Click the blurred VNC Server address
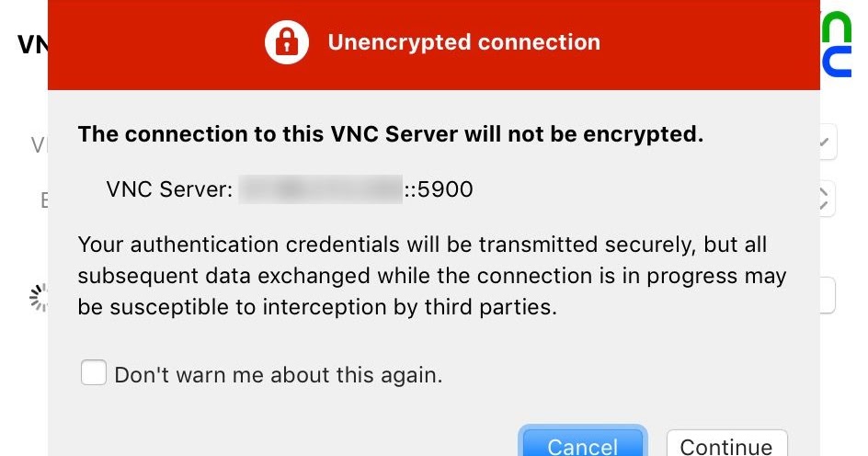The image size is (868, 456). pyautogui.click(x=320, y=189)
